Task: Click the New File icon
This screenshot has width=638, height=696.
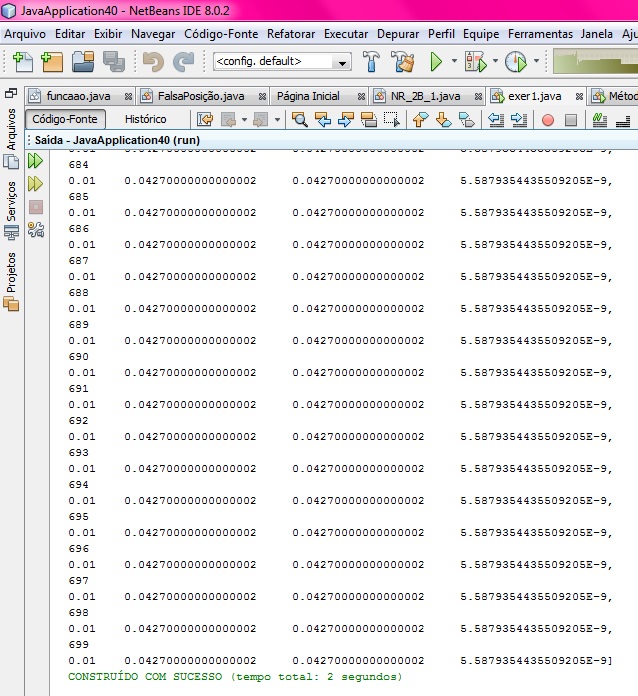Action: coord(22,62)
